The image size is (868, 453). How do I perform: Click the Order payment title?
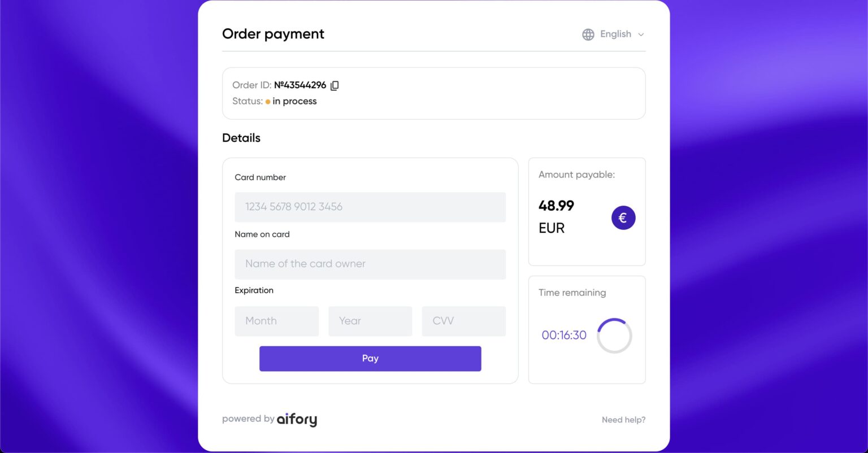coord(273,34)
